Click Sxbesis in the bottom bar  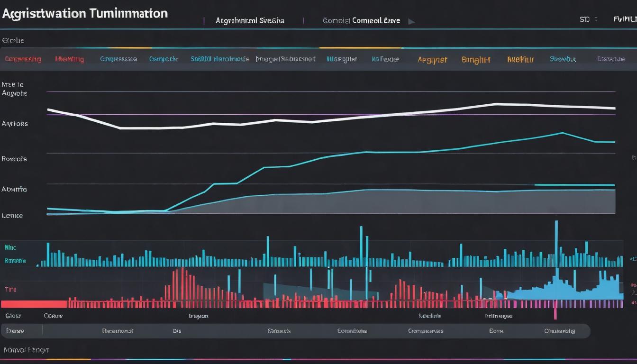[279, 331]
